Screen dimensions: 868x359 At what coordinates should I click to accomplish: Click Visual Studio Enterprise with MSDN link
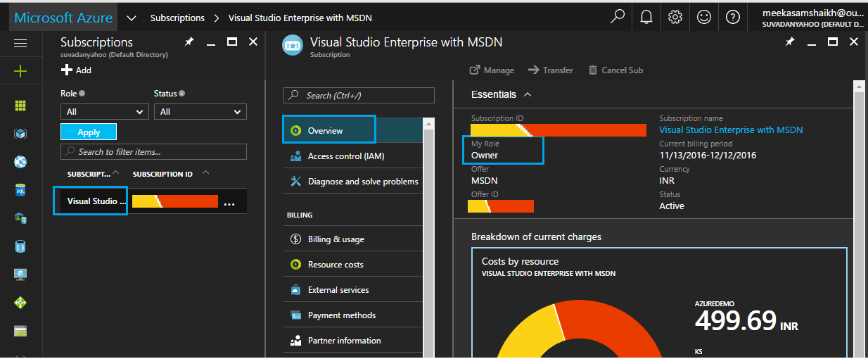pos(730,130)
